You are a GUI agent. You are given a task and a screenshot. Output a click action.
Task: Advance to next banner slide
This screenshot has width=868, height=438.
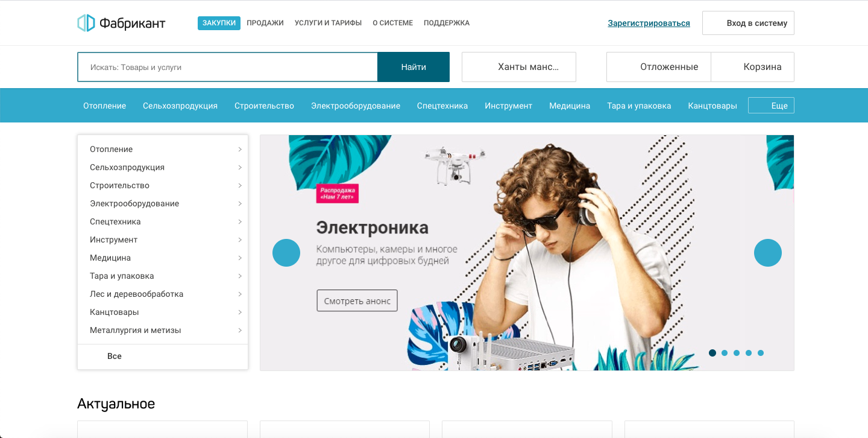pos(768,253)
